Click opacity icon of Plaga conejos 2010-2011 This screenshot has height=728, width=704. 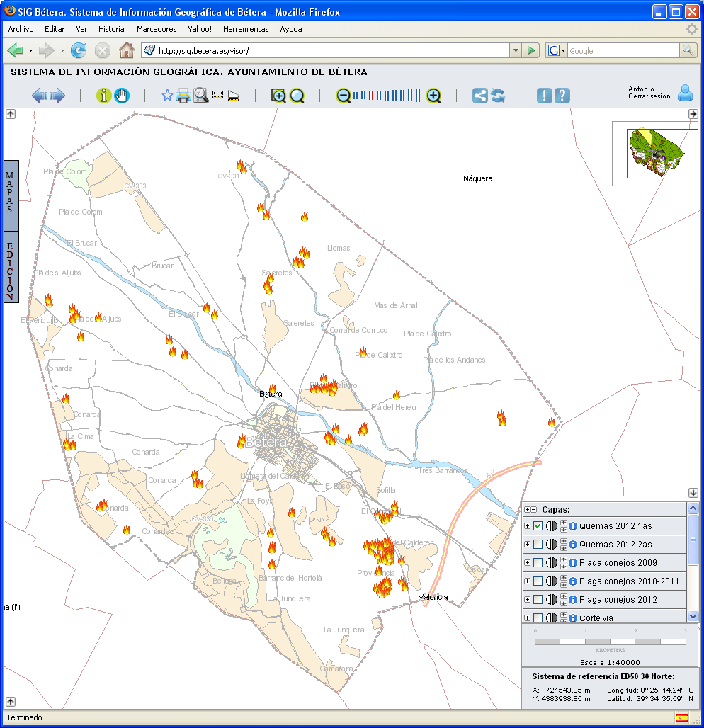coord(552,581)
